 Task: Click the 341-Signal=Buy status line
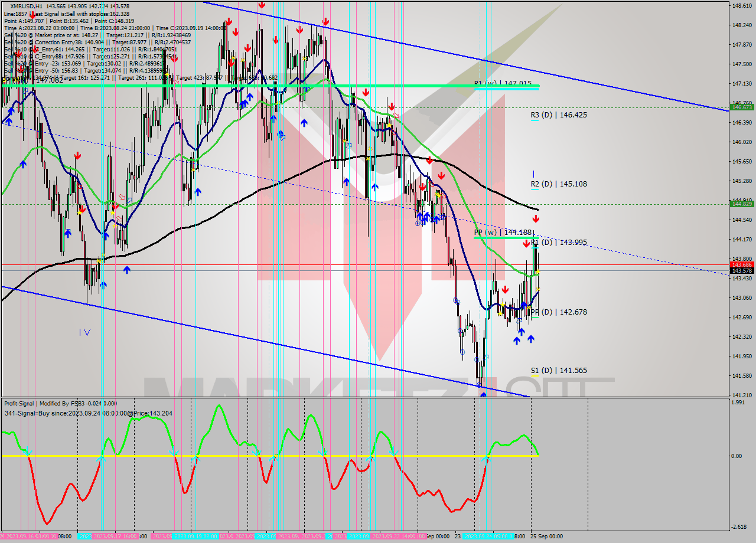[88, 413]
